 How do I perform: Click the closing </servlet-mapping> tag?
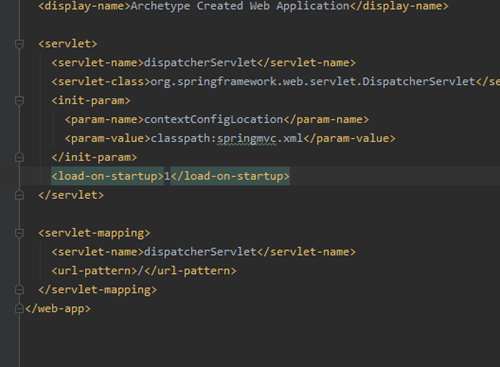click(x=97, y=290)
